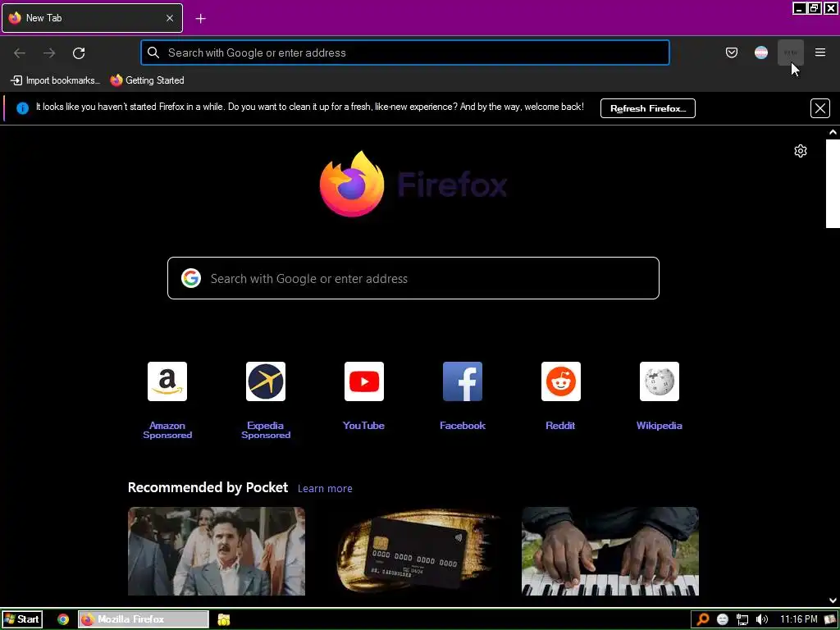Click the reload page button
The width and height of the screenshot is (840, 630).
pos(79,53)
